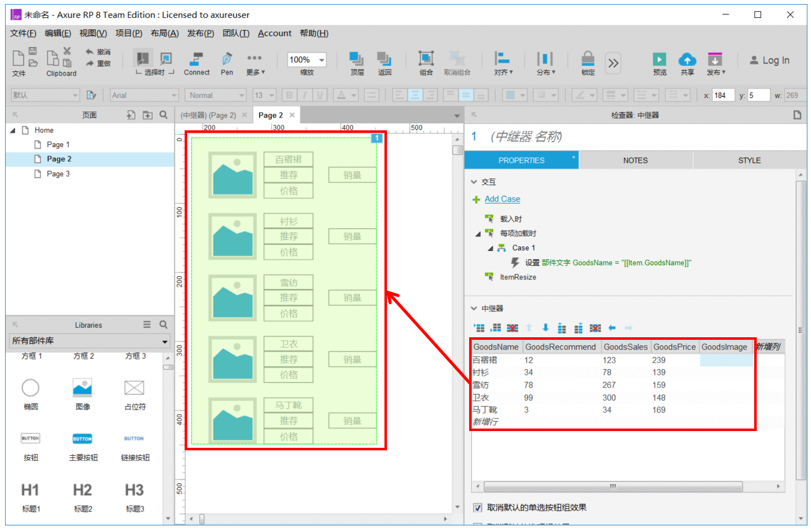The height and width of the screenshot is (532, 811).
Task: Open the 更多 tools dropdown
Action: pyautogui.click(x=255, y=63)
